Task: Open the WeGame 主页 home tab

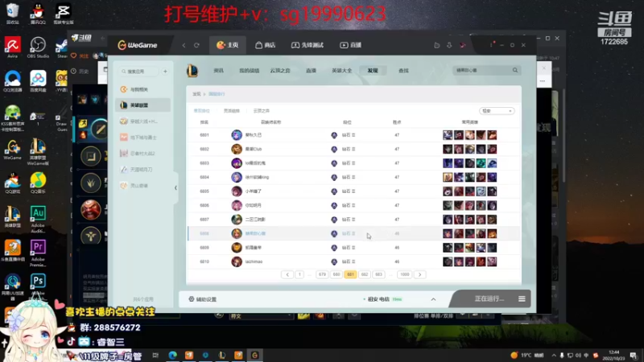Action: (228, 45)
